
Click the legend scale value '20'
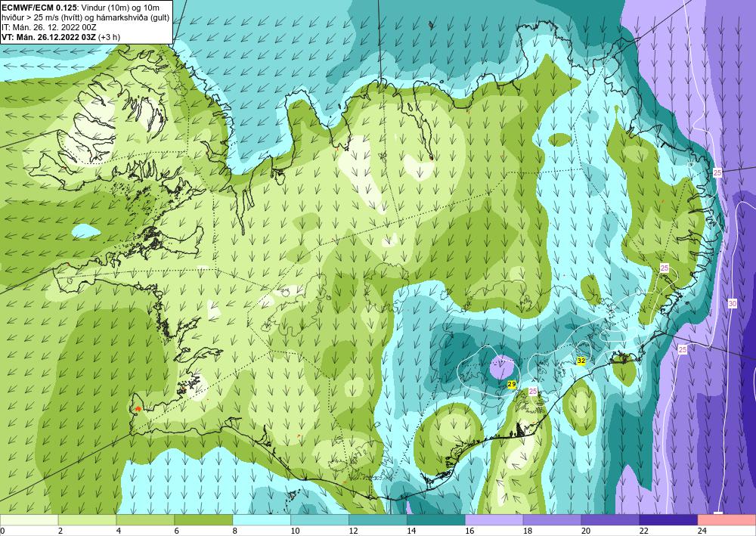[x=586, y=531]
